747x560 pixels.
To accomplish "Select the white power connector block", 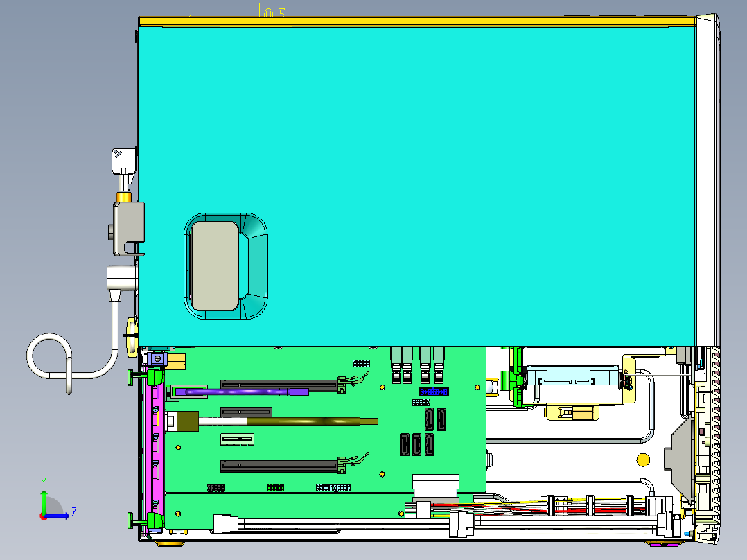I will pyautogui.click(x=435, y=487).
